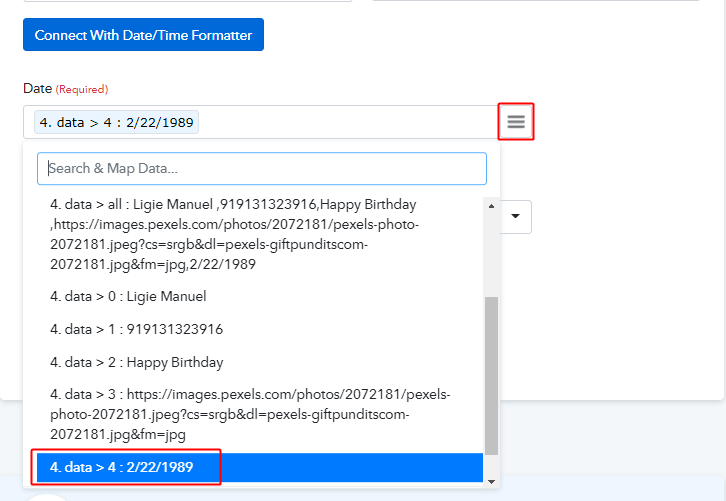Select '4. data > 1 : 919131323916'
726x501 pixels.
[x=260, y=329]
